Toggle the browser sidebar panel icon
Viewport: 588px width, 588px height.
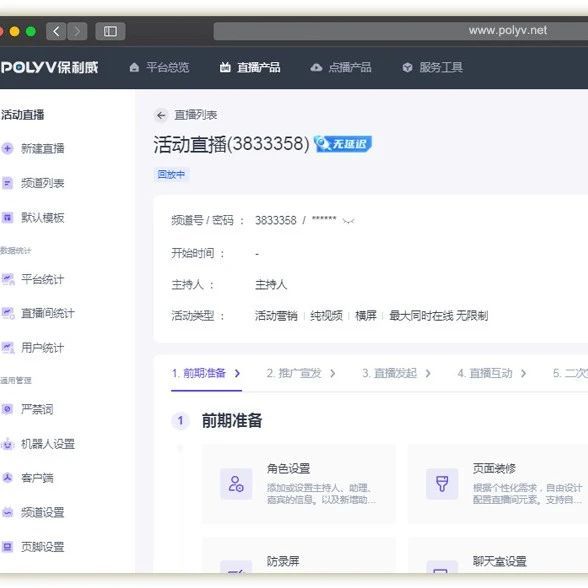[110, 31]
